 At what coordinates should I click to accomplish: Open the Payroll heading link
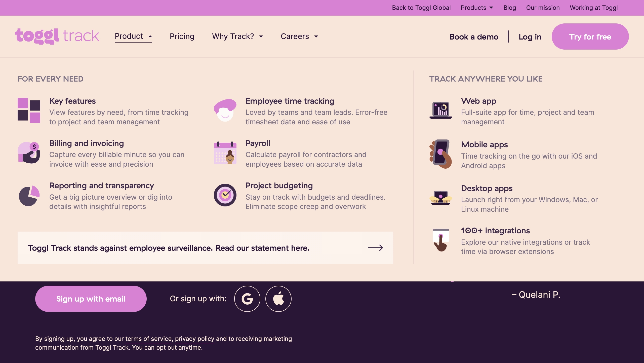click(x=258, y=143)
